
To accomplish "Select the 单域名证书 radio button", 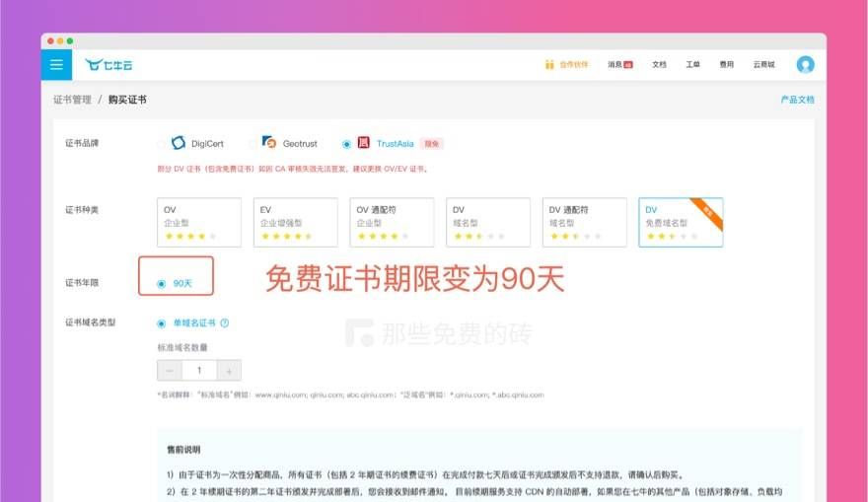I will click(x=161, y=323).
